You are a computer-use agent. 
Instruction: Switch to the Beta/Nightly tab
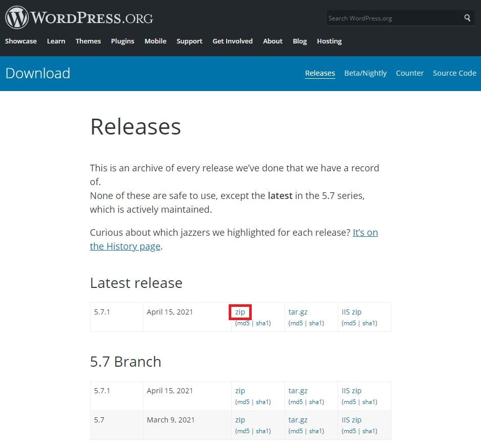[365, 73]
